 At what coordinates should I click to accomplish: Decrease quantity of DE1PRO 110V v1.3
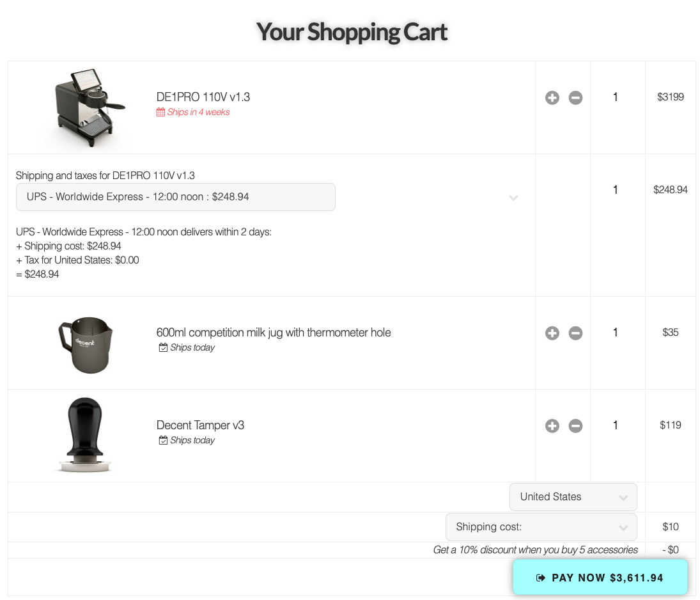point(575,98)
